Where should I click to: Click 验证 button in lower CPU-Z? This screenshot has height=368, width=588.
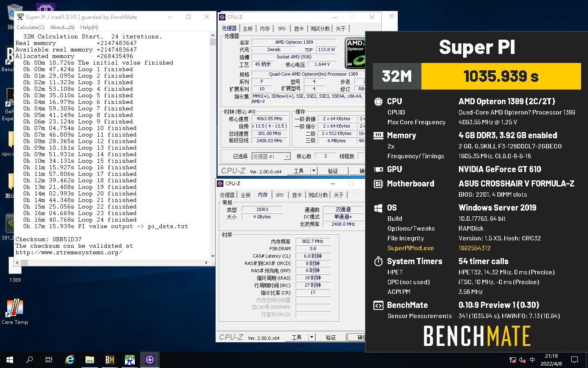(x=331, y=337)
